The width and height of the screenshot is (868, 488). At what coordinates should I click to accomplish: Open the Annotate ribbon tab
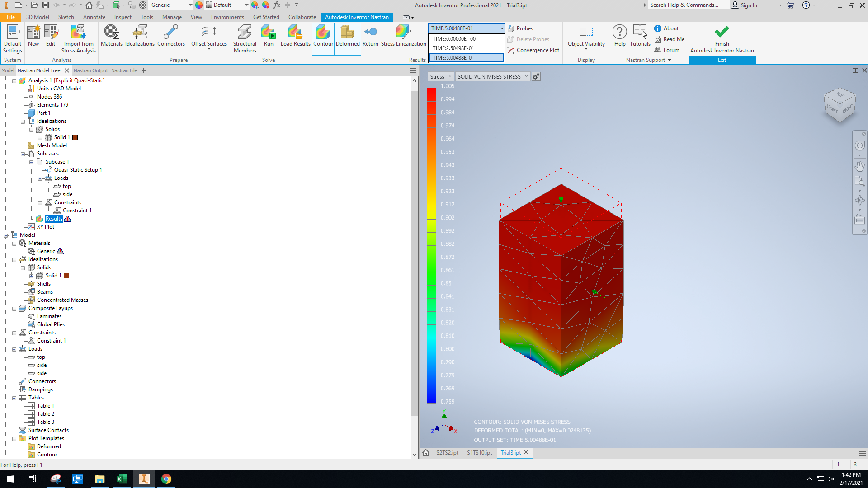click(x=94, y=17)
